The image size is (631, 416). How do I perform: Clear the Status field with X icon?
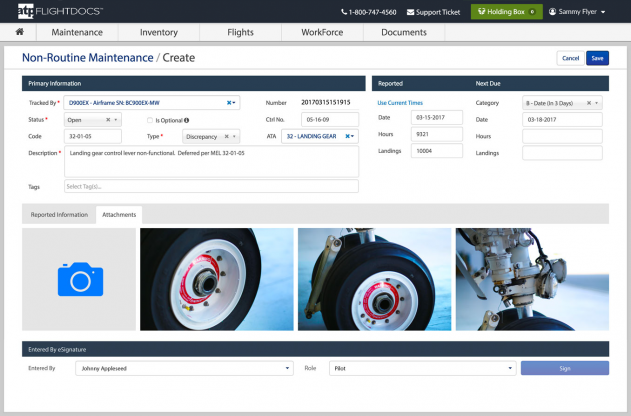tap(108, 120)
